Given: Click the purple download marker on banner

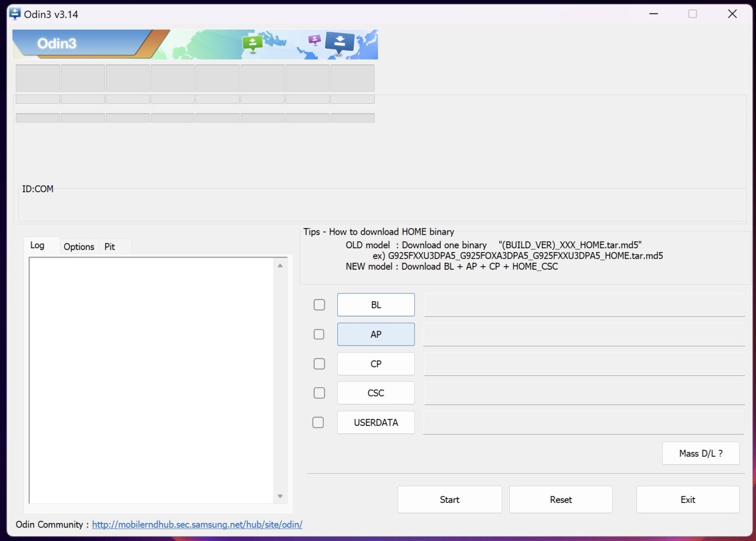Looking at the screenshot, I should [x=314, y=40].
